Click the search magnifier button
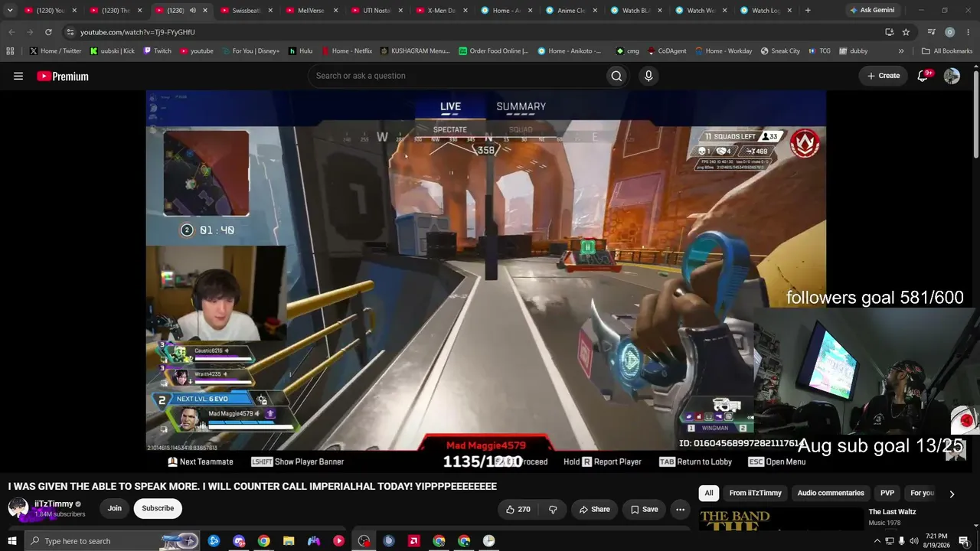Screen dimensions: 980x551 (616, 76)
